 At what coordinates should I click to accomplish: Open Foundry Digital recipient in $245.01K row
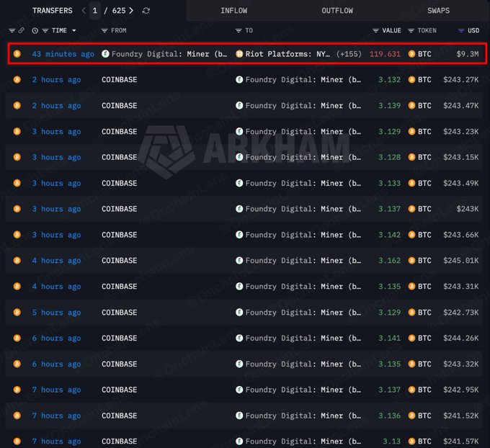point(303,261)
